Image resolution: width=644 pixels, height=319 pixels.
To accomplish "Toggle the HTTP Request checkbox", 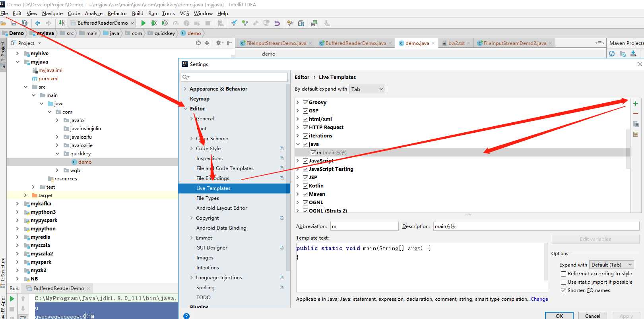I will pyautogui.click(x=305, y=128).
